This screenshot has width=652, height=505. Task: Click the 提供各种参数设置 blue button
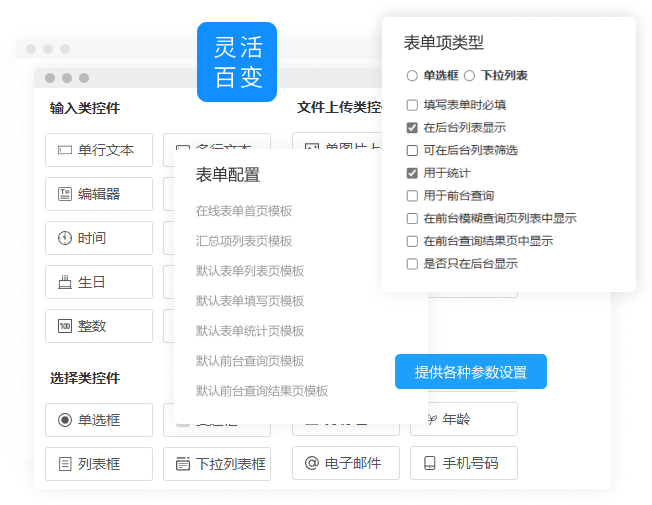pyautogui.click(x=471, y=372)
